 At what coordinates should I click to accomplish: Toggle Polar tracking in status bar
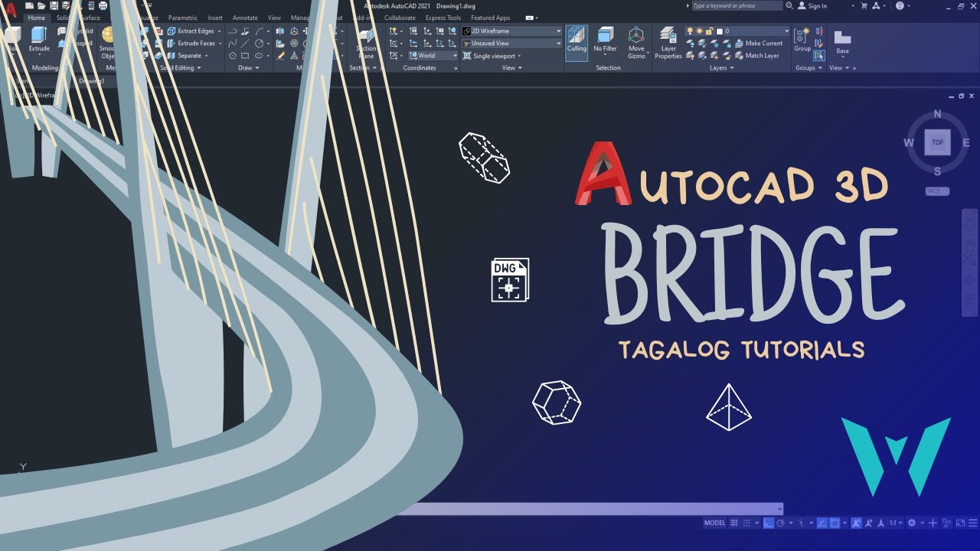tap(780, 523)
